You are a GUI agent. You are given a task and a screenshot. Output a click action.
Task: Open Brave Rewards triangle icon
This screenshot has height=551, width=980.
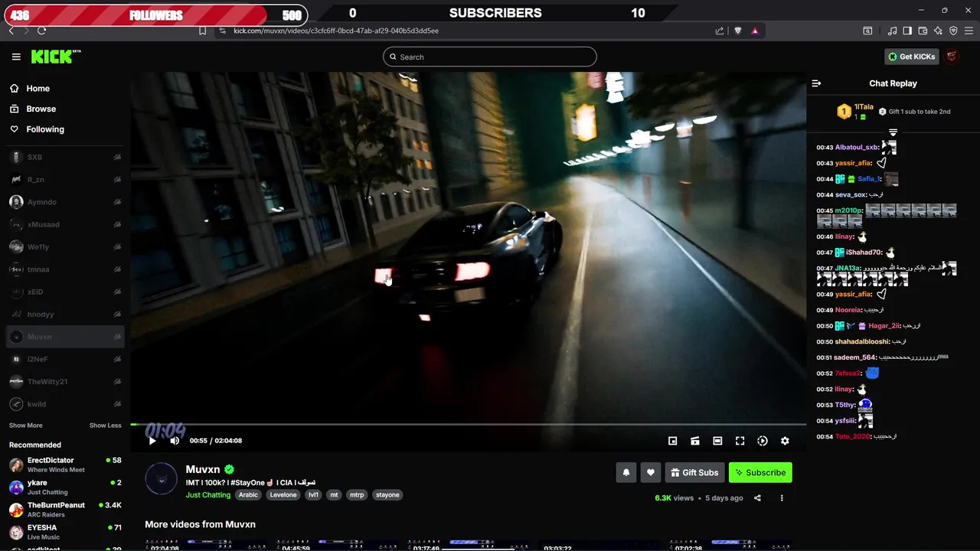coord(755,31)
